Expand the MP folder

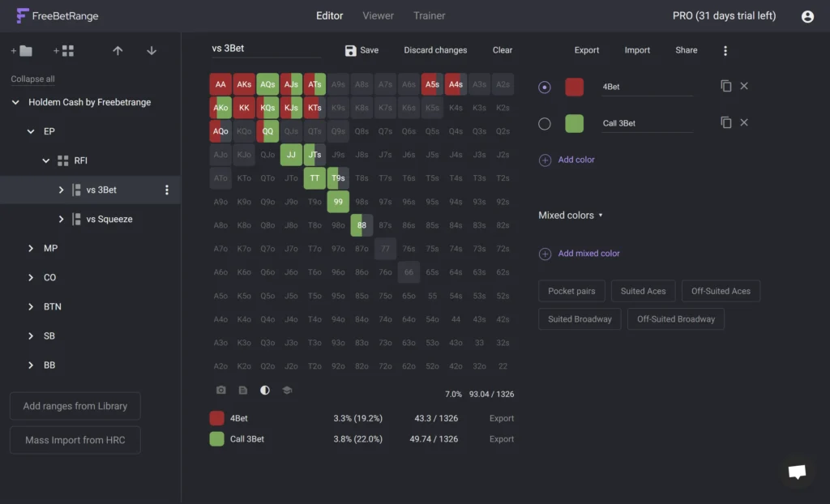coord(31,248)
